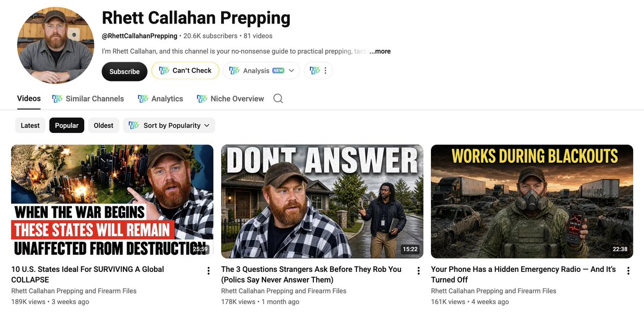Click the @RhettCallahanPrepping handle

pos(140,36)
